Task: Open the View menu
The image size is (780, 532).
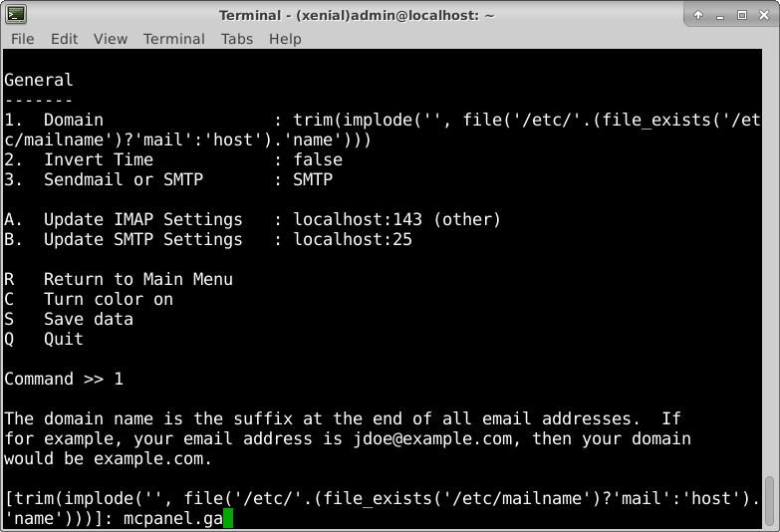Action: click(x=111, y=39)
